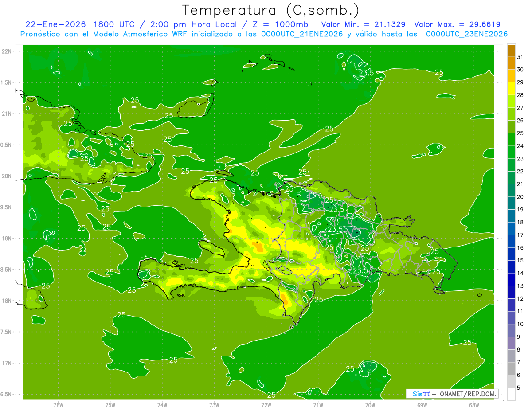Click the legend value '27'
532x411 pixels.
click(520, 108)
